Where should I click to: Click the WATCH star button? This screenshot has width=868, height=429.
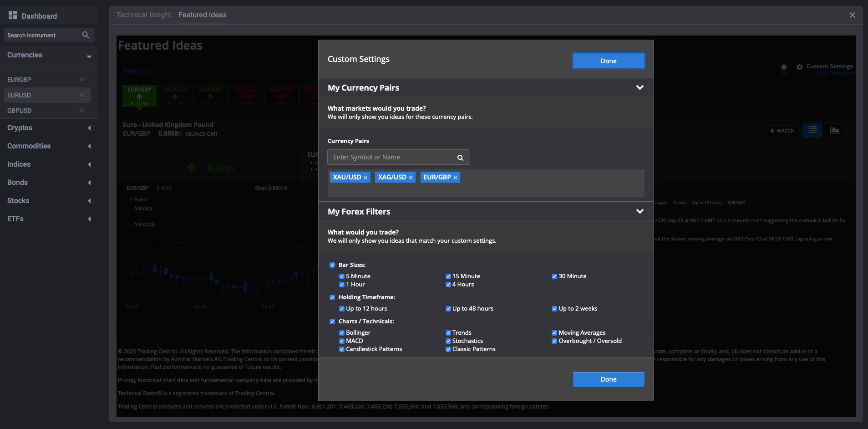pos(782,131)
